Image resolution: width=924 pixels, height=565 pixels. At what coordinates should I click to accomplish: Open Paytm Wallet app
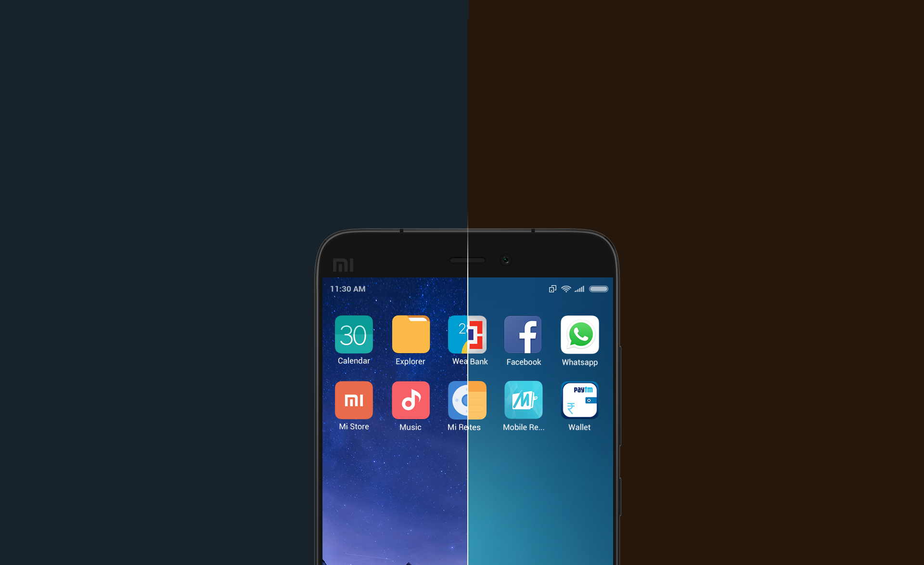tap(580, 402)
